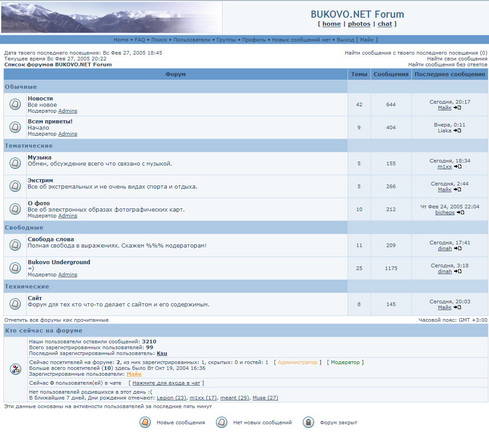Open the Технические category

pos(27,286)
